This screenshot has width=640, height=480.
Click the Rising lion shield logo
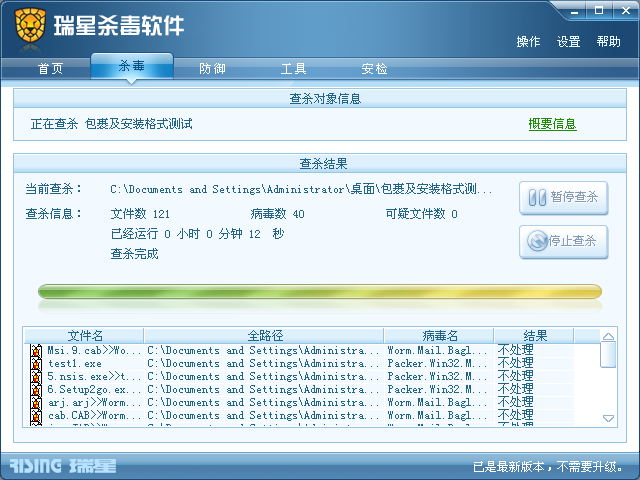coord(30,25)
